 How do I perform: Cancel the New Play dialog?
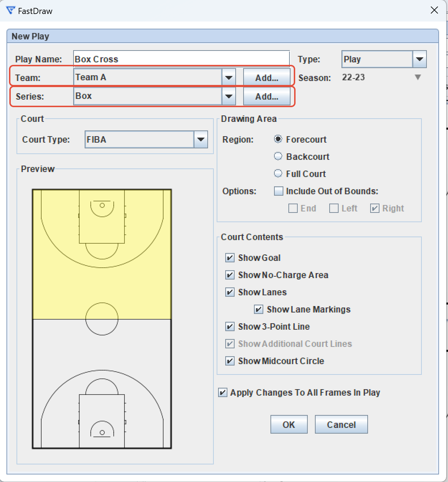coord(341,424)
